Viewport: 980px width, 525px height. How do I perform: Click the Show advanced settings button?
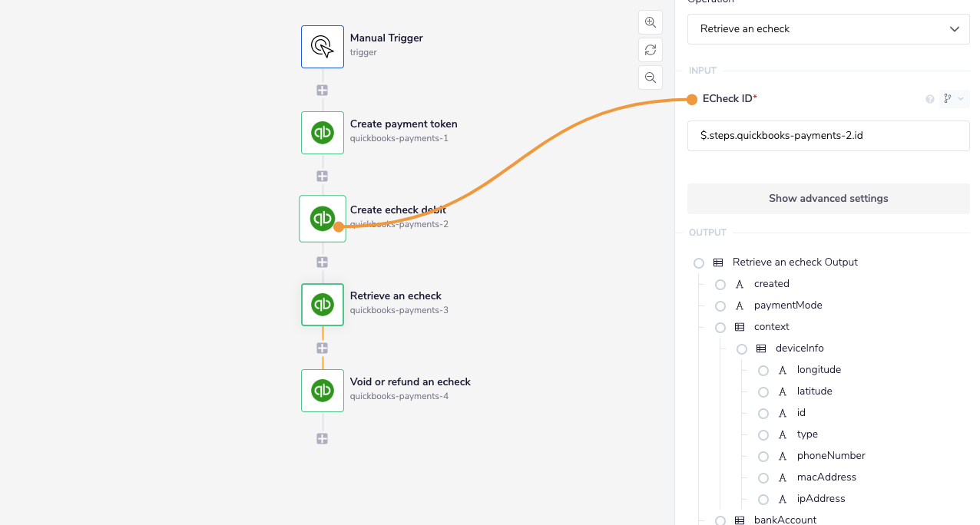(828, 198)
